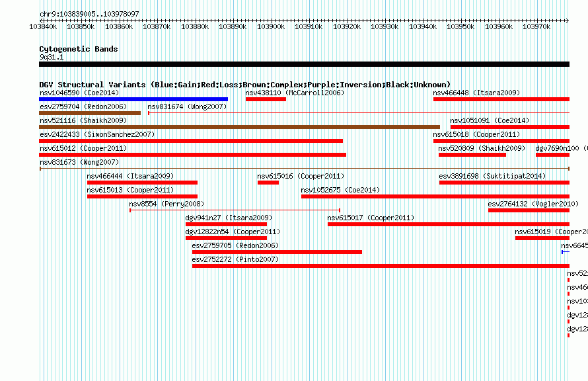Click the nsv615019 variant bar
588x381 pixels.
click(542, 238)
